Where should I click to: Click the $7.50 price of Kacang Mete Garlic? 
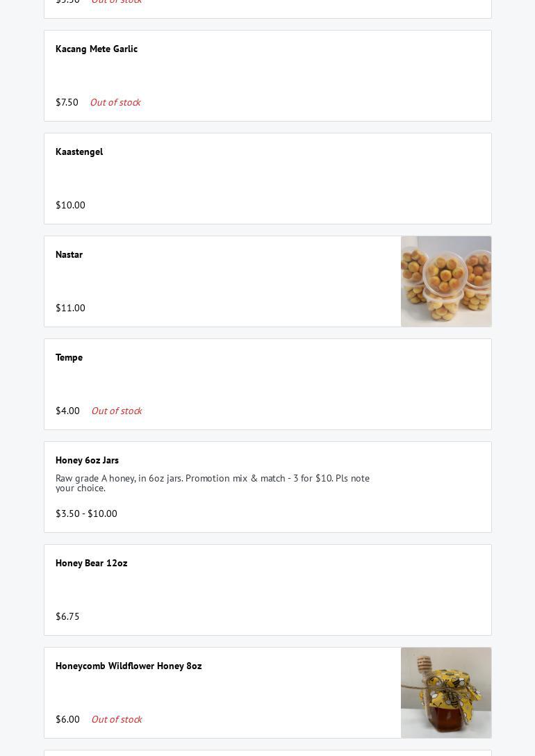pos(67,102)
